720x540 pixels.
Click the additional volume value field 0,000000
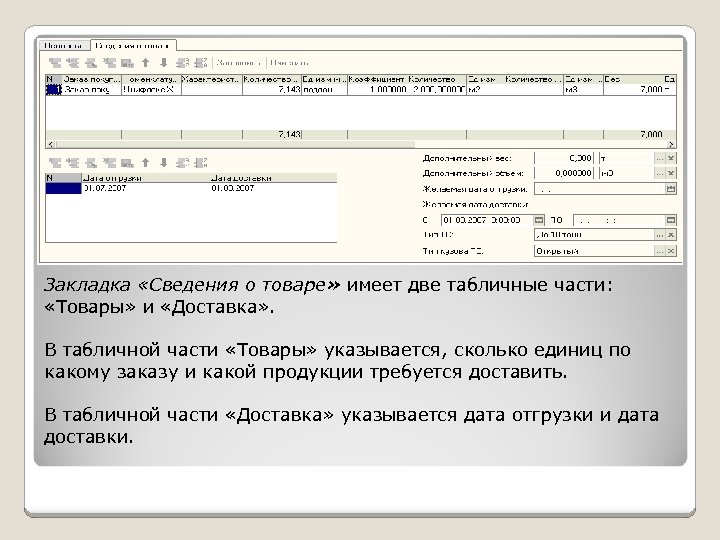point(564,173)
